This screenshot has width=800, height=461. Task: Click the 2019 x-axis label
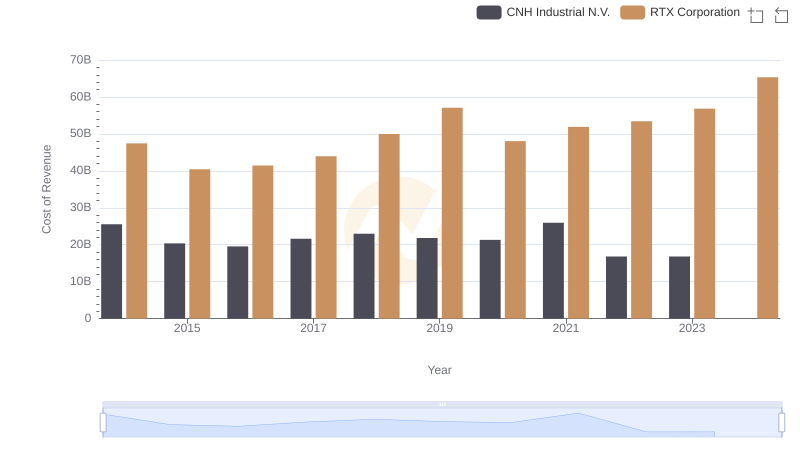(439, 328)
